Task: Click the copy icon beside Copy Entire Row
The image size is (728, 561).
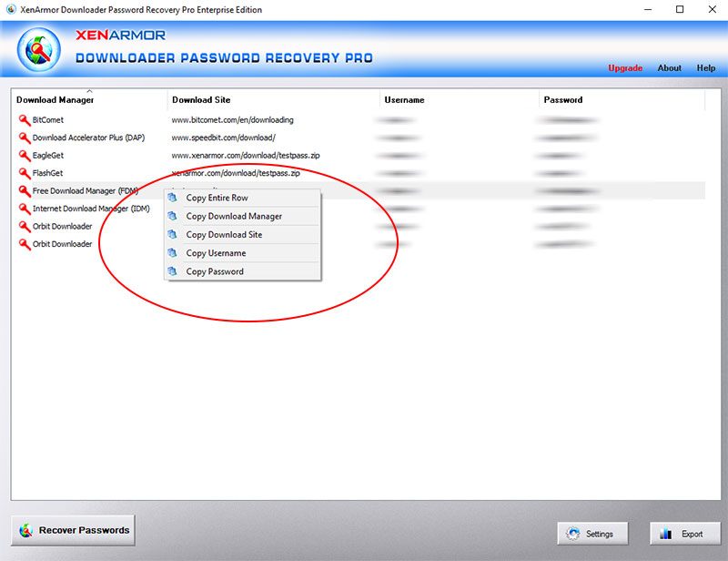Action: point(172,198)
